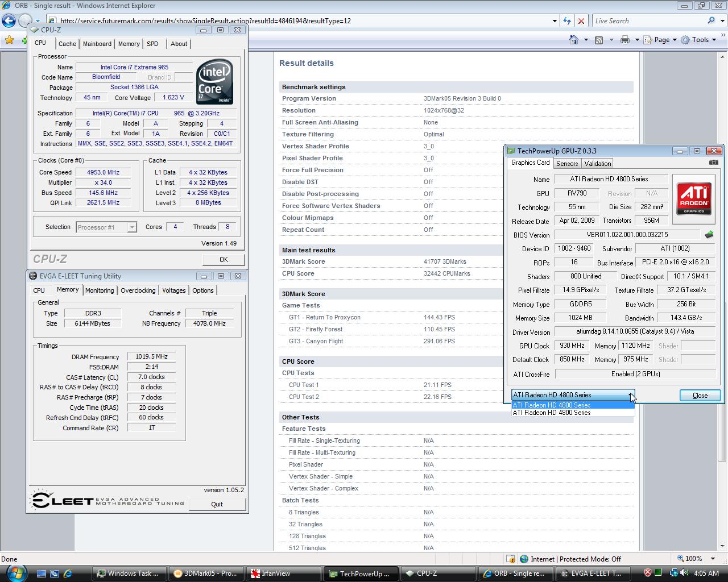Click the Print icon in IE toolbar
The image size is (728, 582).
[625, 40]
